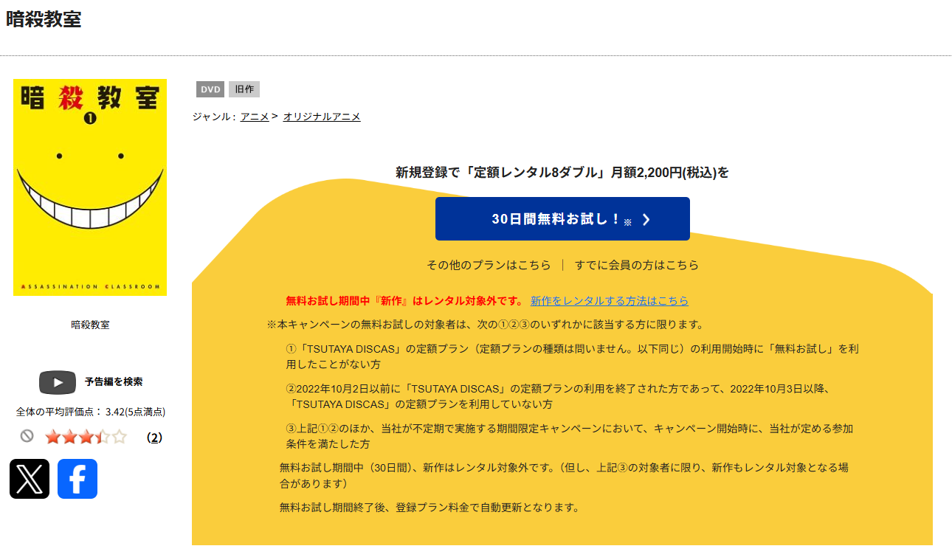Select the third star in the rating row
The width and height of the screenshot is (952, 560).
tap(86, 436)
